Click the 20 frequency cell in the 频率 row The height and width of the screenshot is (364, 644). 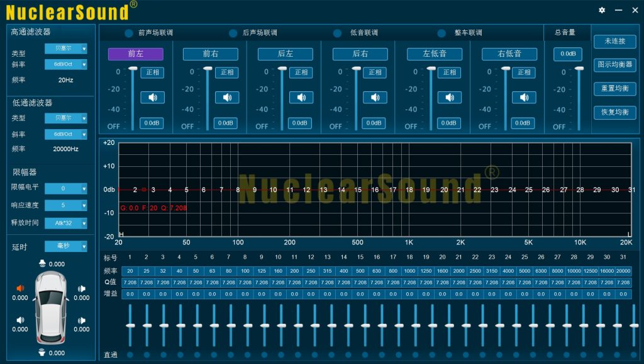(130, 271)
